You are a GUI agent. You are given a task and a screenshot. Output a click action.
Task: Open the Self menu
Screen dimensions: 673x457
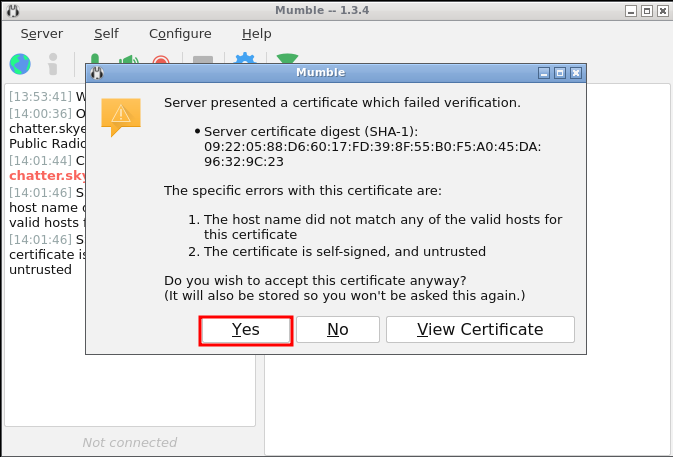tap(106, 33)
